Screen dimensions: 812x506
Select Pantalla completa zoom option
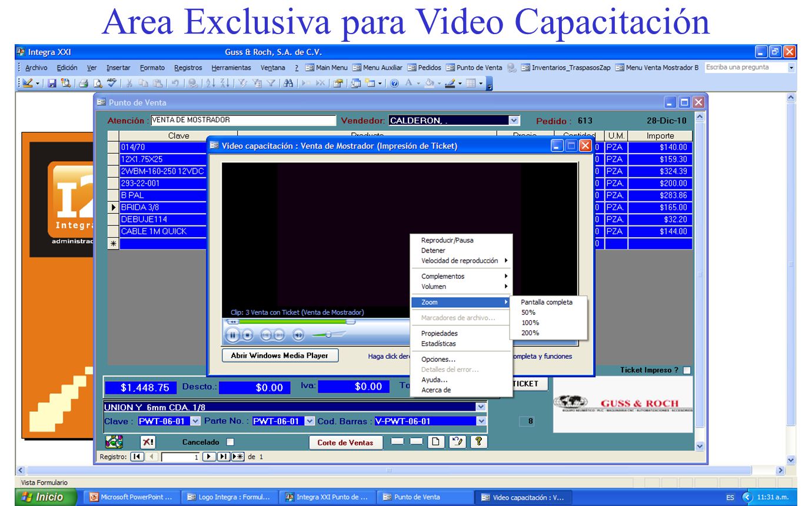(x=547, y=302)
